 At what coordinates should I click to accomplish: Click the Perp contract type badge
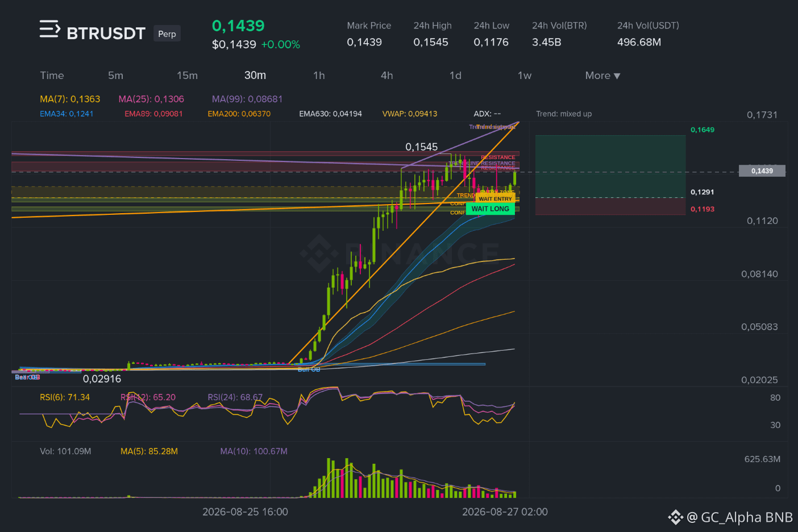167,34
